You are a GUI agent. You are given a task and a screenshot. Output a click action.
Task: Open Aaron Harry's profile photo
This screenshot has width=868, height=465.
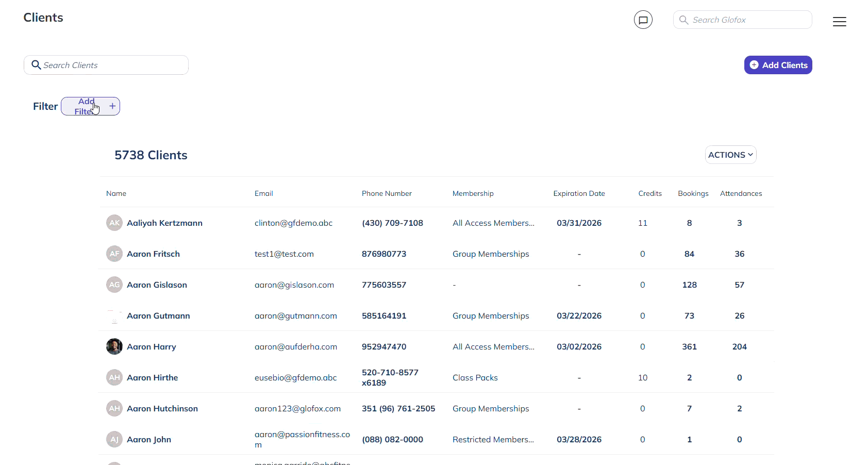(x=114, y=346)
